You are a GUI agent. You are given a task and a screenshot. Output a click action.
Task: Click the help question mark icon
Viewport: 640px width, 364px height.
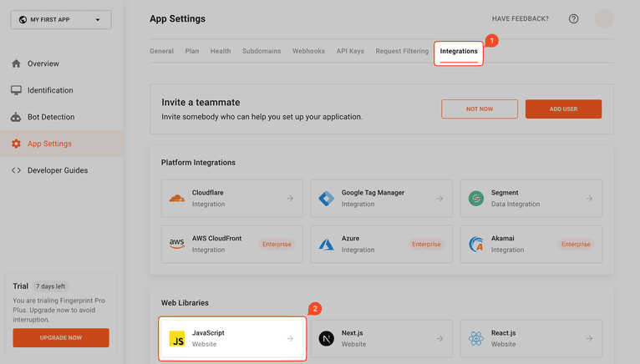coord(573,19)
